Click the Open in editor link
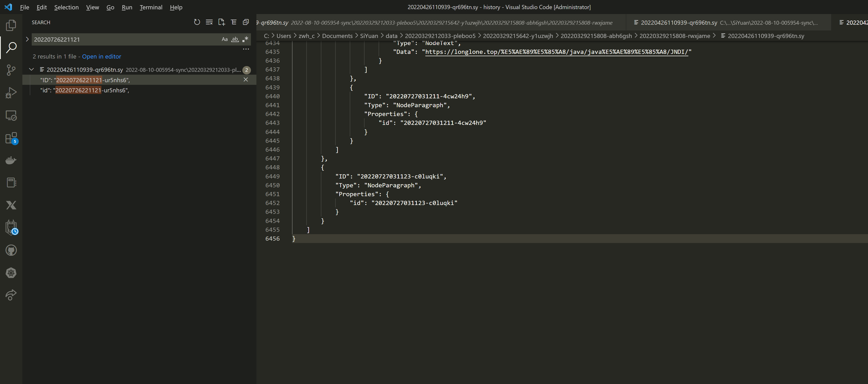 coord(101,57)
